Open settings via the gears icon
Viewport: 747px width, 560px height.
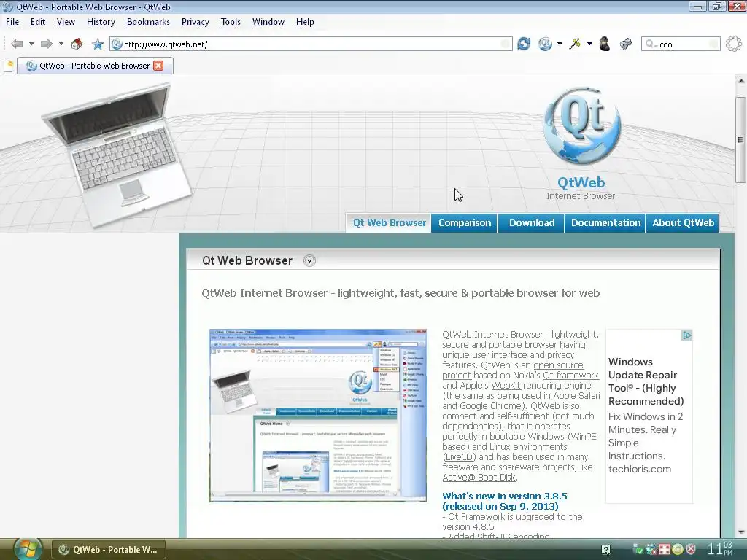coord(625,44)
